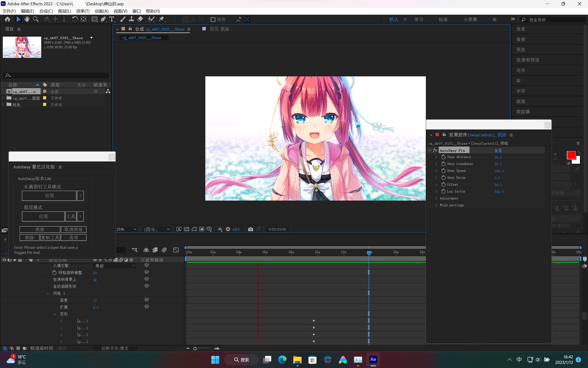Click composition mini-flowchart icon in timeline
This screenshot has width=588, height=368.
pos(134,250)
